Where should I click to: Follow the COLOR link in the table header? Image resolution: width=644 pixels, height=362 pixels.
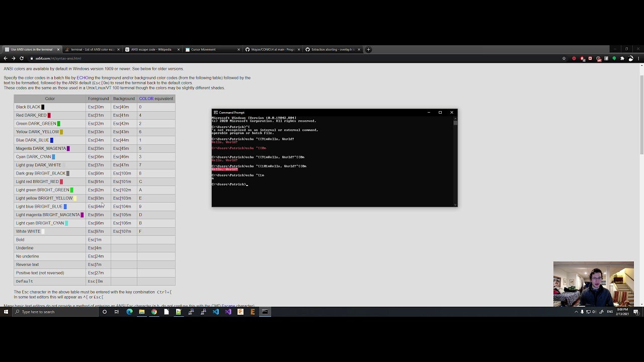click(x=146, y=99)
